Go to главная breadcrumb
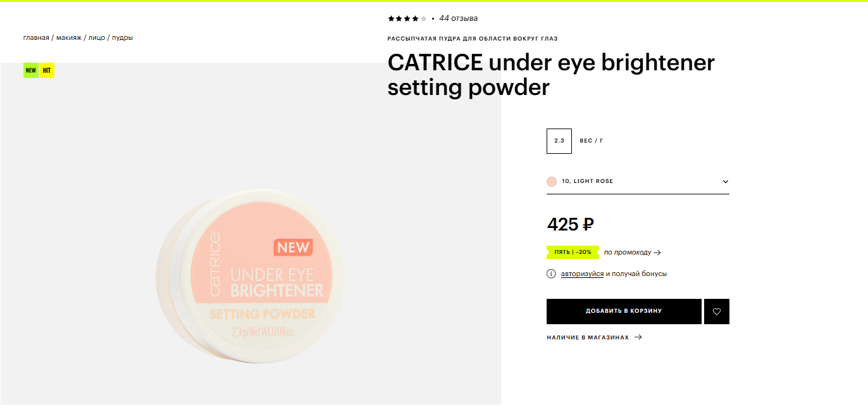868x416 pixels. (x=36, y=37)
